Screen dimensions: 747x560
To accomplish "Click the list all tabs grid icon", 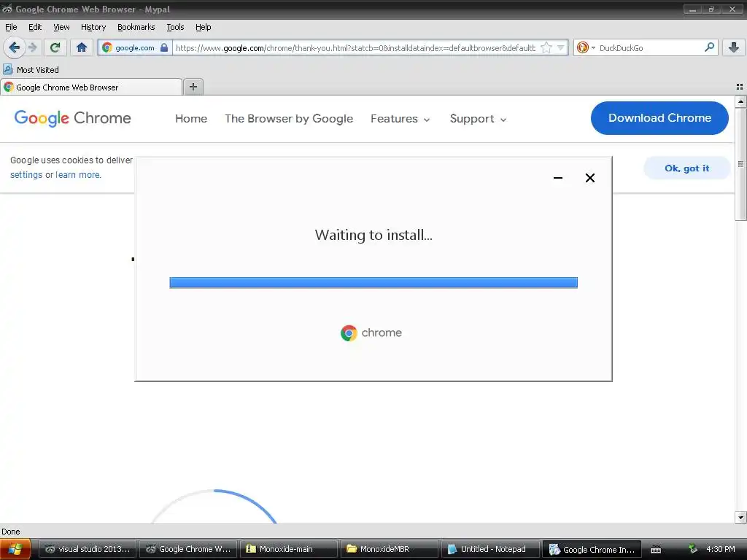I will (740, 87).
